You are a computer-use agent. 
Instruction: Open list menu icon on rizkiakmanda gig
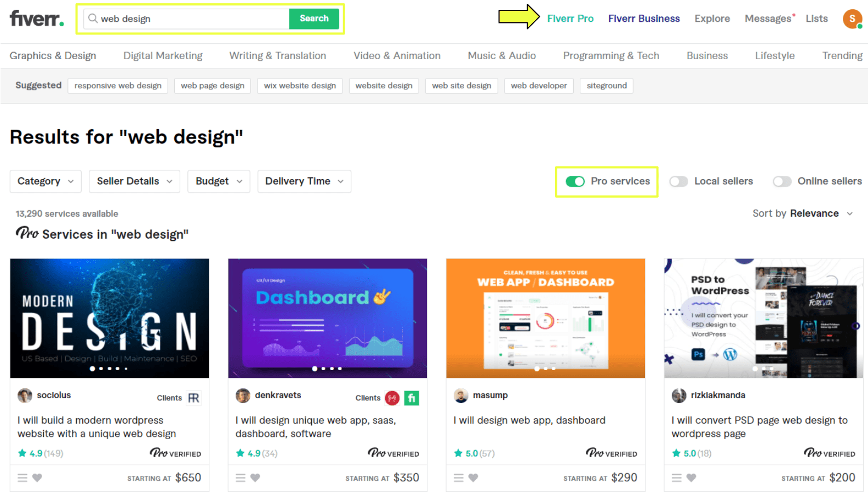point(677,477)
